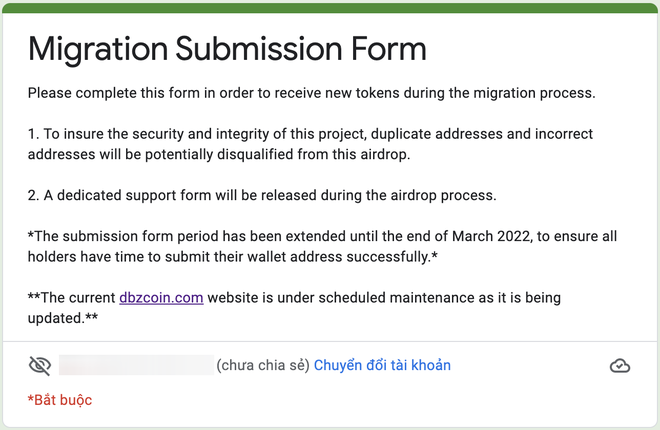Click the divider line above account row
The width and height of the screenshot is (660, 430).
coord(330,341)
